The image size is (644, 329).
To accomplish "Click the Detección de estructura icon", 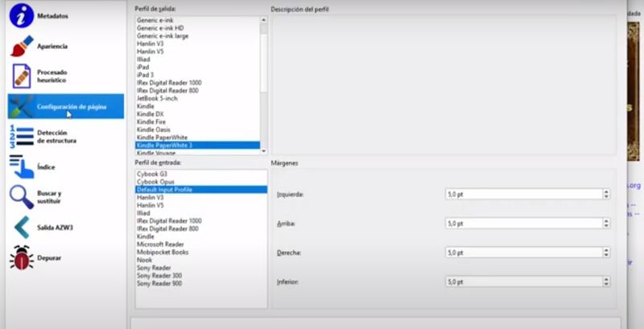I will pyautogui.click(x=21, y=136).
